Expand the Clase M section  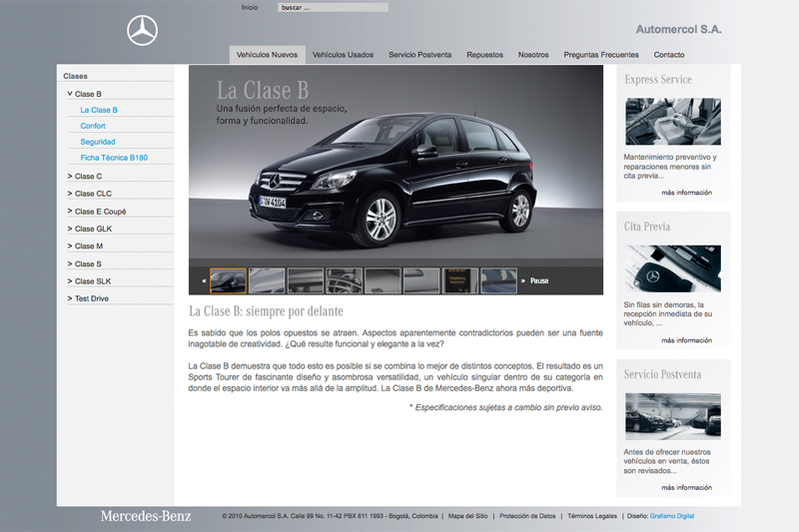tap(85, 246)
